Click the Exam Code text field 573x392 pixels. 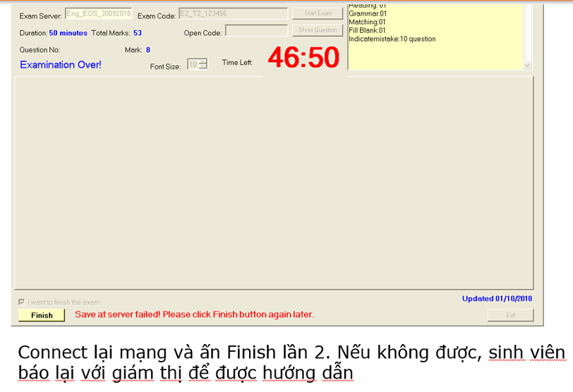233,13
